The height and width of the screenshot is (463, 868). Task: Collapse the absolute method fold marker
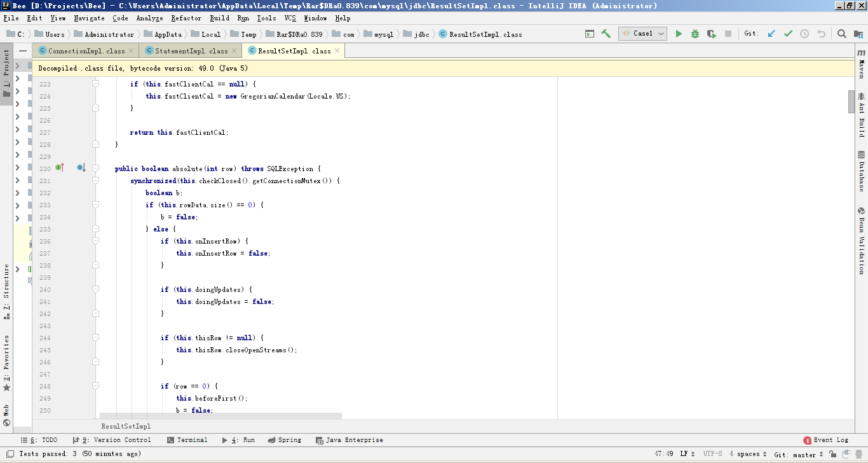(95, 169)
